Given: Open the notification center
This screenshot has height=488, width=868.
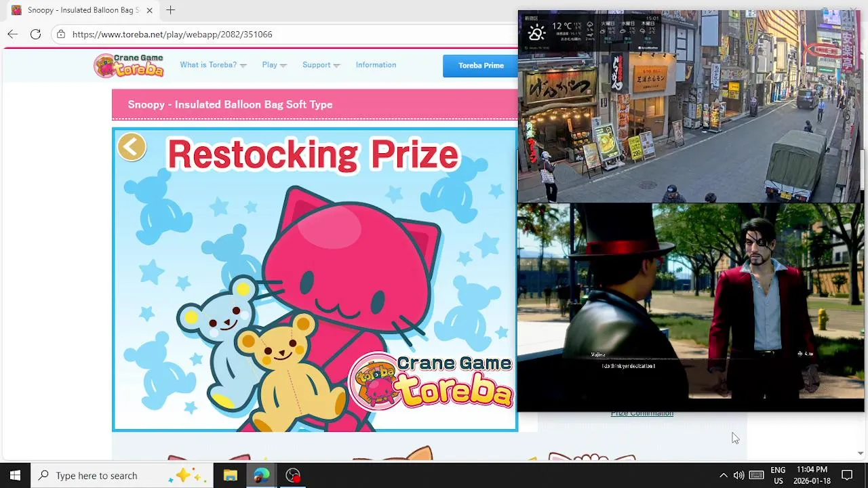Looking at the screenshot, I should pyautogui.click(x=847, y=475).
